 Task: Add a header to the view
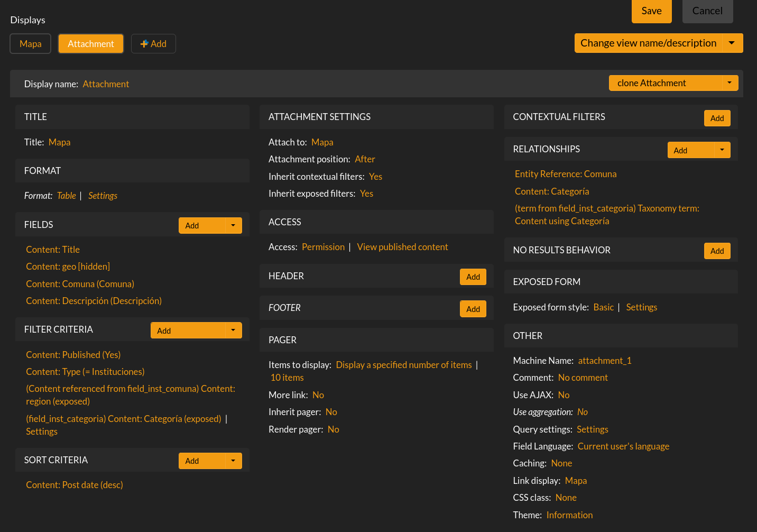click(x=473, y=277)
